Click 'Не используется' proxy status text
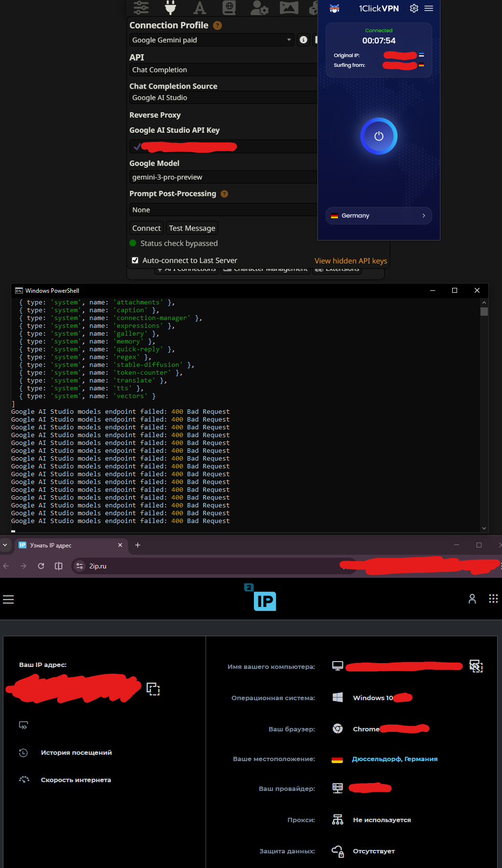Screen dimensions: 502x868 tap(382, 820)
